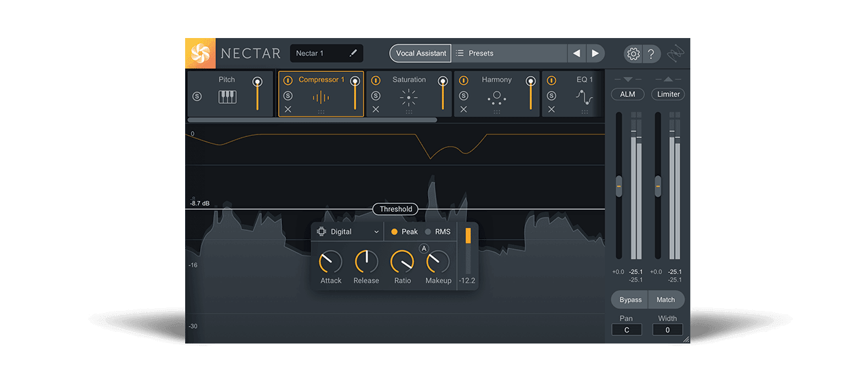Click the Makeup knob
Image resolution: width=868 pixels, height=370 pixels.
(x=437, y=261)
